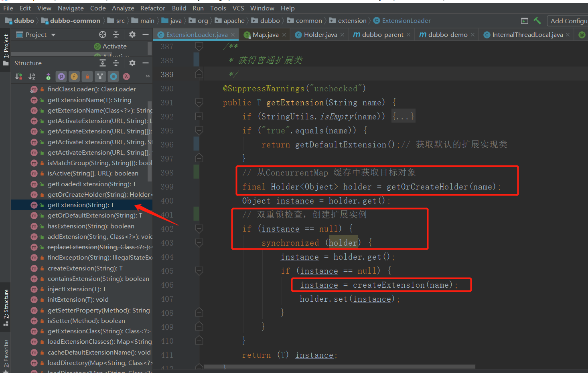Toggle Show non-public members in Structure

click(87, 76)
